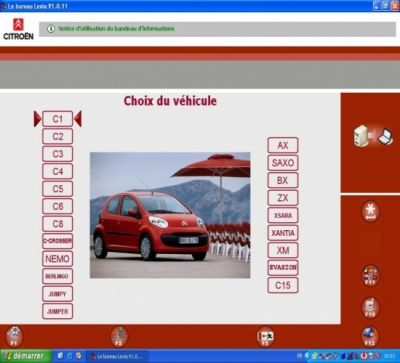
Task: Click the F1 icon in bottom bar
Action: (14, 336)
